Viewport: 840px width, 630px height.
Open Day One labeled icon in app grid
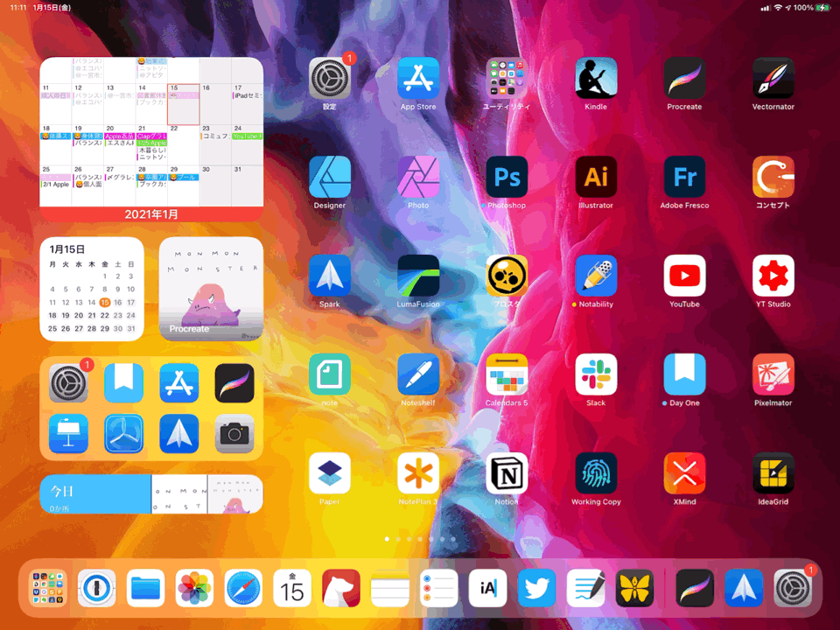684,374
